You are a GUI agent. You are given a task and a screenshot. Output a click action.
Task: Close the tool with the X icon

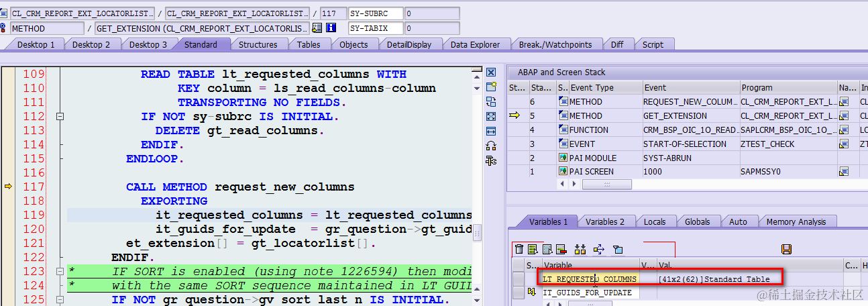[491, 72]
